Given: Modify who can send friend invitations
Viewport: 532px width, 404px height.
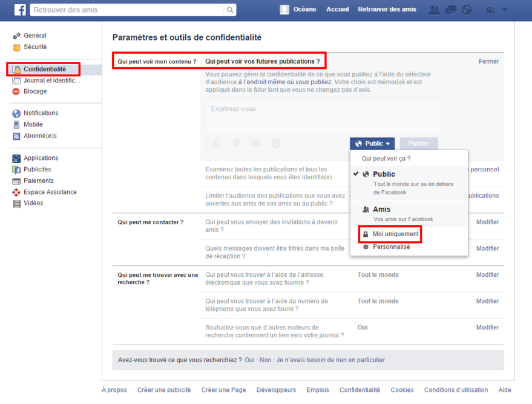Looking at the screenshot, I should tap(487, 222).
